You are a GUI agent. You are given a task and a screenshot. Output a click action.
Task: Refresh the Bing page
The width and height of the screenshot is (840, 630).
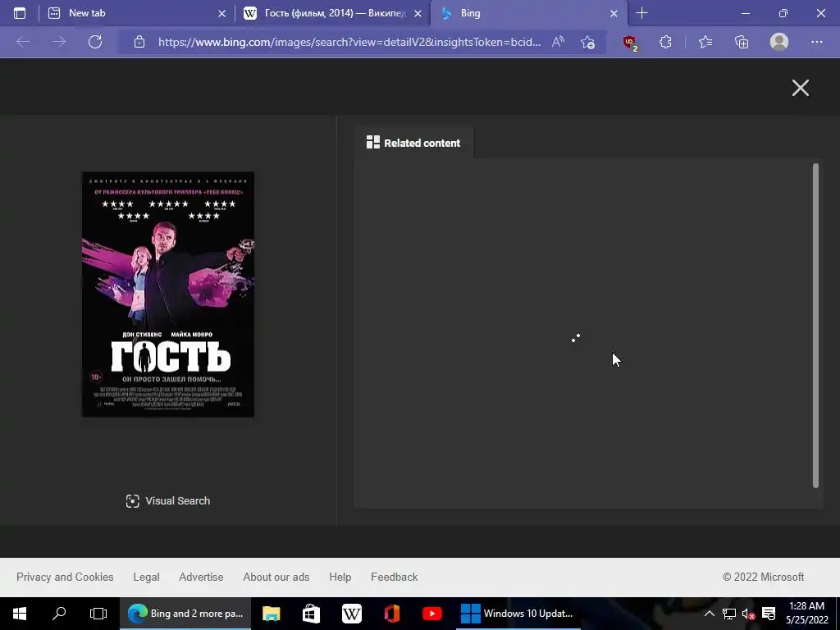95,42
